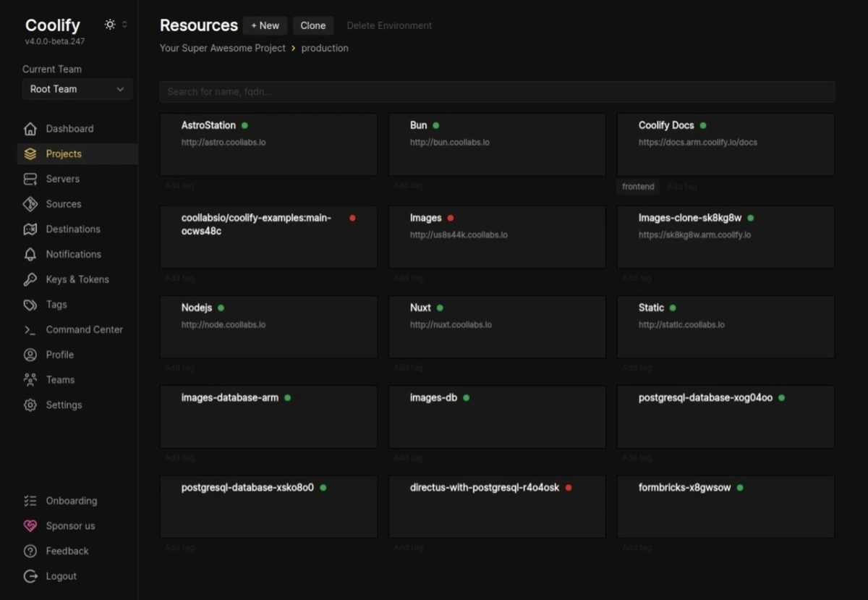Click the Clone button
Viewport: 868px width, 600px height.
(313, 25)
